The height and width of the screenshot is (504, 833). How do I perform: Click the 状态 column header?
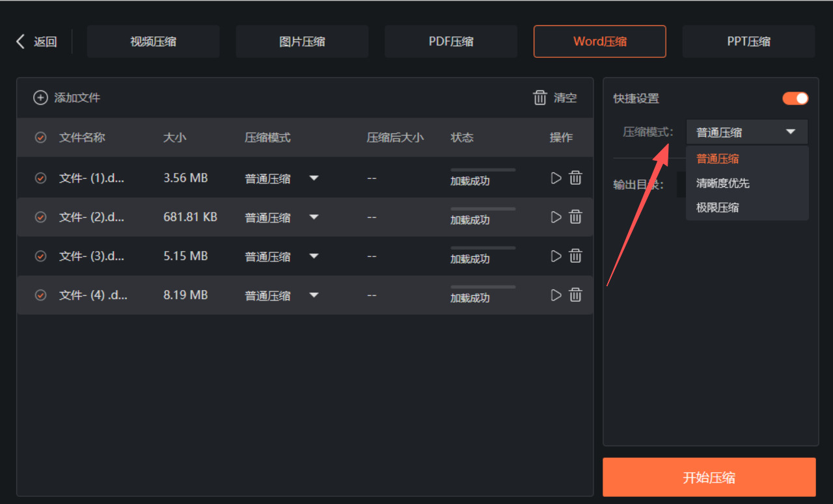point(462,137)
